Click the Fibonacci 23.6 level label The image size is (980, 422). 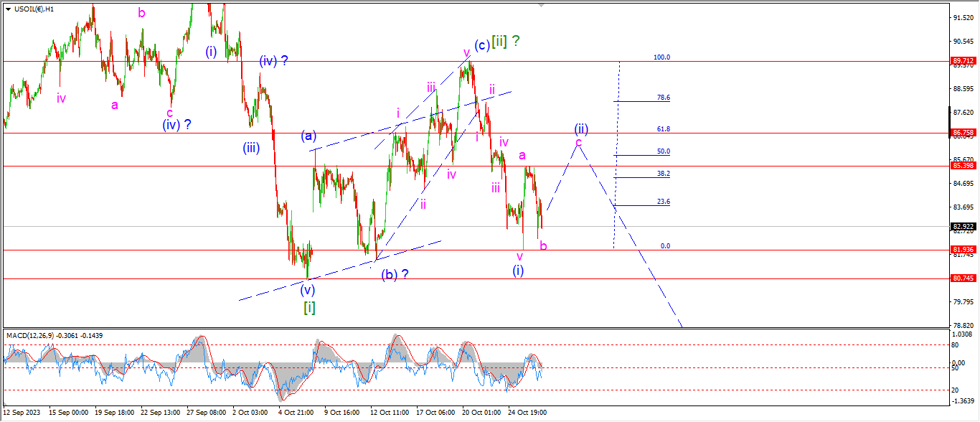click(663, 202)
